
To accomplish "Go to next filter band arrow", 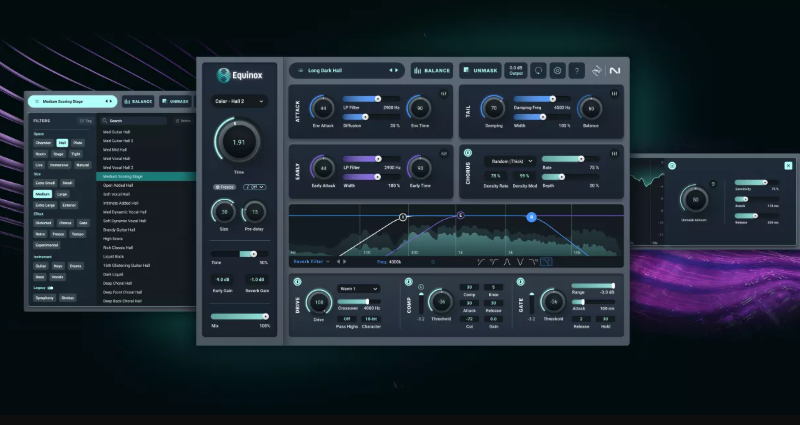I will pos(344,262).
